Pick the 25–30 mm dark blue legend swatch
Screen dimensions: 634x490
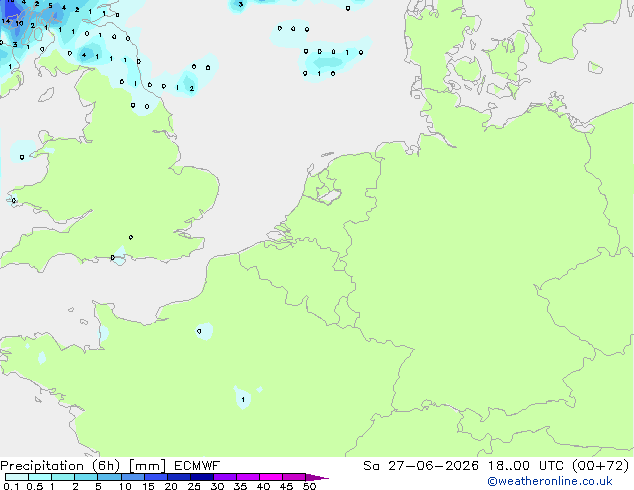[x=201, y=477]
